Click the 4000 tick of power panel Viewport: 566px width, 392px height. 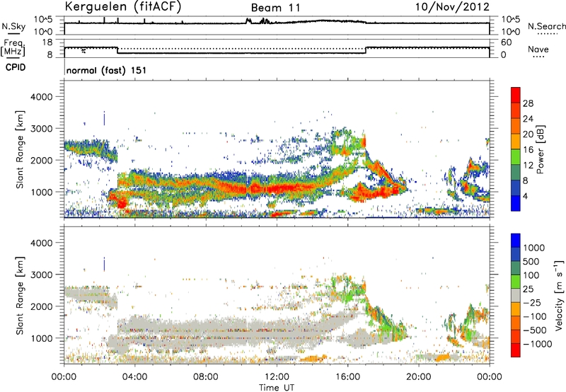coord(41,97)
